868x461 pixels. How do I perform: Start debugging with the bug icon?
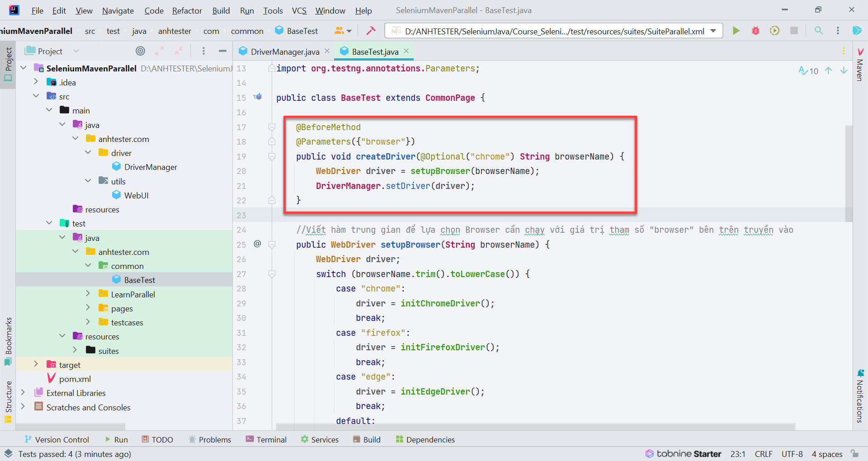(x=755, y=31)
